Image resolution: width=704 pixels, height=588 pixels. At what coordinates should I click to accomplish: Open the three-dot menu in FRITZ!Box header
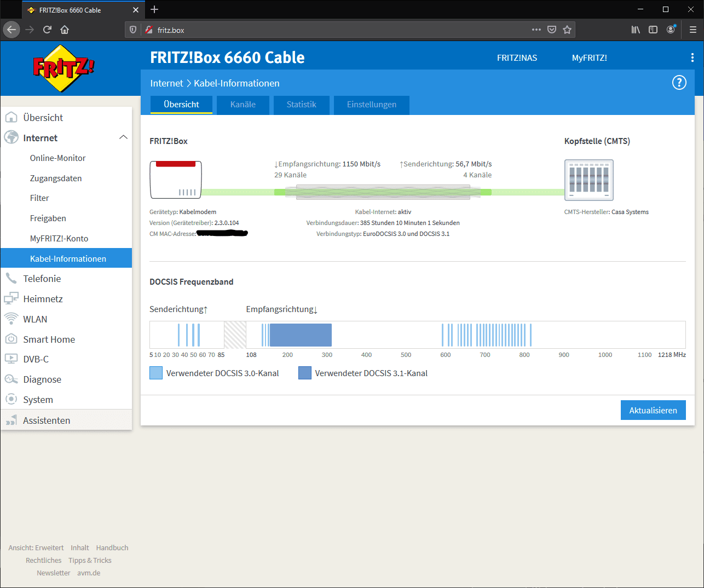[692, 57]
